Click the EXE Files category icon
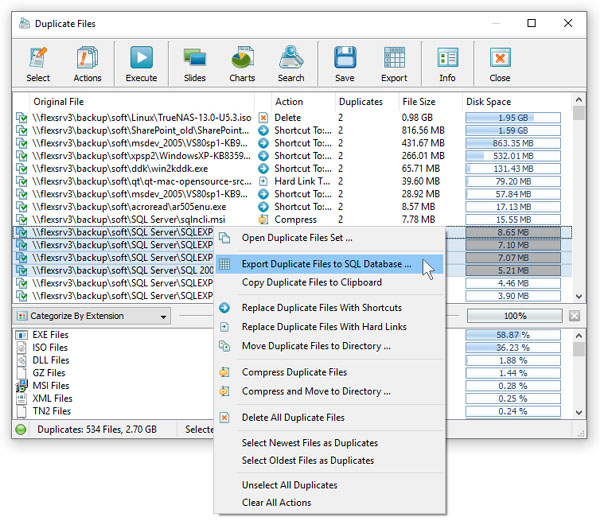Viewport: 600px width, 521px height. (x=22, y=335)
